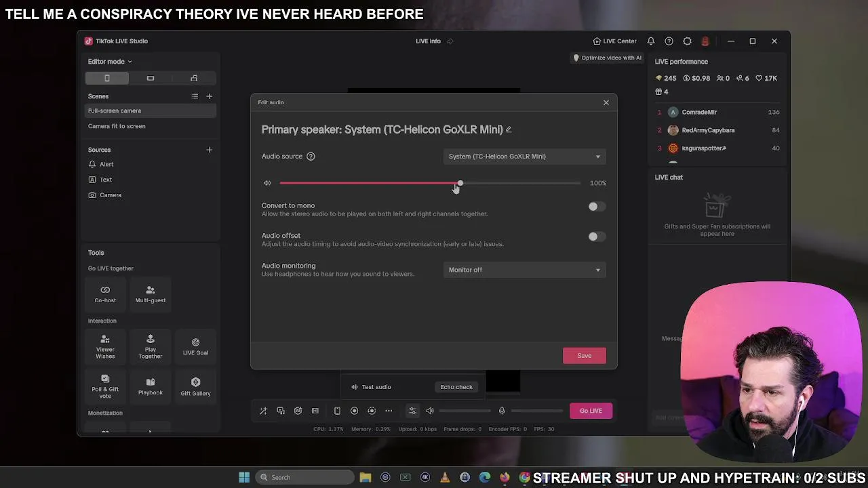
Task: Open the LIVE info tab
Action: coord(428,41)
